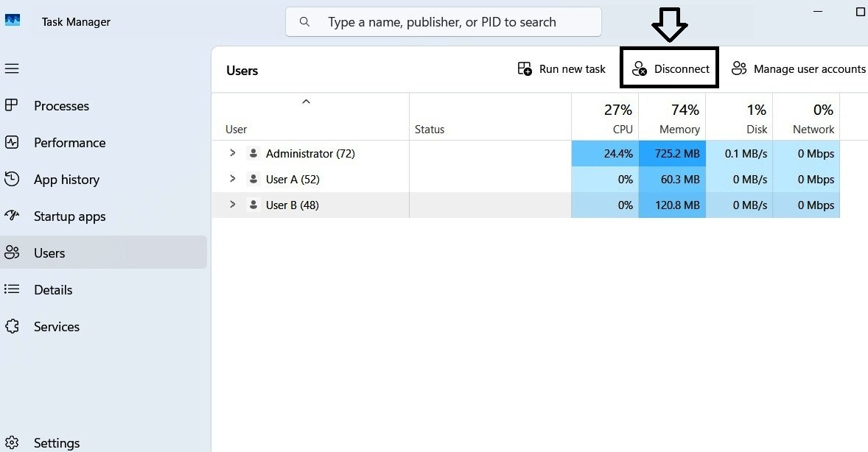This screenshot has height=452, width=868.
Task: Select the User B (48) name
Action: coord(293,205)
